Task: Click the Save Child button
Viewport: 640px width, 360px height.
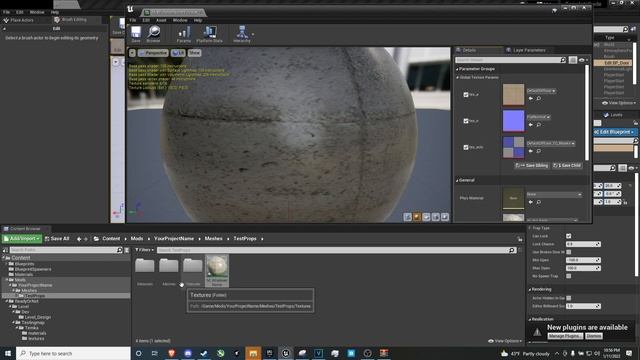Action: click(x=567, y=166)
